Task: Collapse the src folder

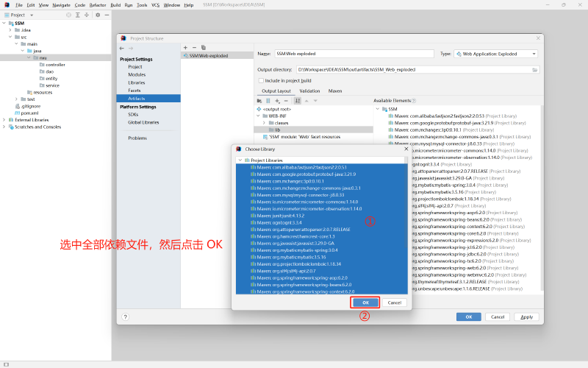Action: pyautogui.click(x=10, y=38)
